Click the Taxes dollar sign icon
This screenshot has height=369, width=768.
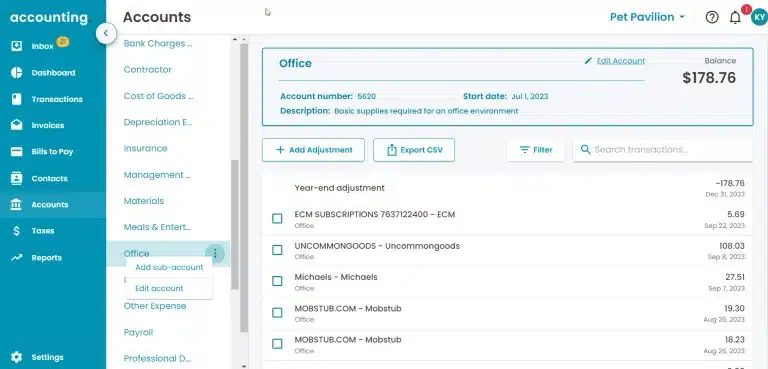pos(16,231)
